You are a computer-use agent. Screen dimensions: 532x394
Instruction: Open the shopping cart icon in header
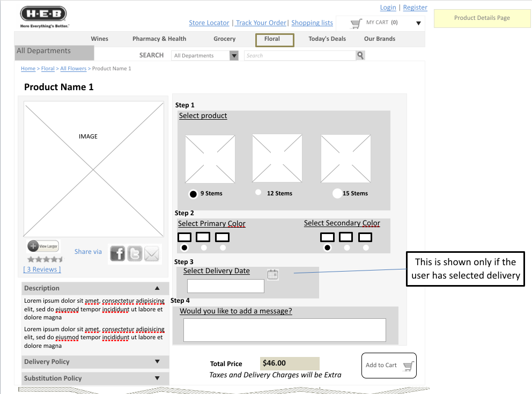click(x=356, y=24)
